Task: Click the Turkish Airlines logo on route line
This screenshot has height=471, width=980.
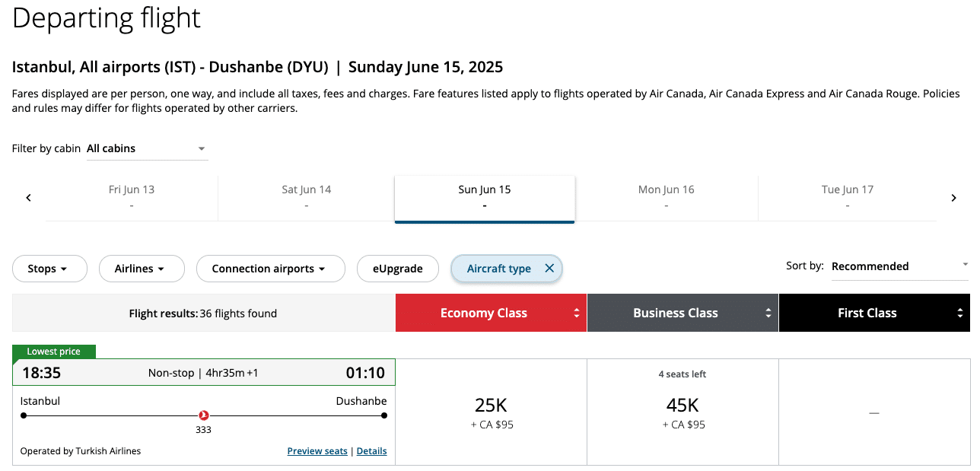Action: coord(203,415)
